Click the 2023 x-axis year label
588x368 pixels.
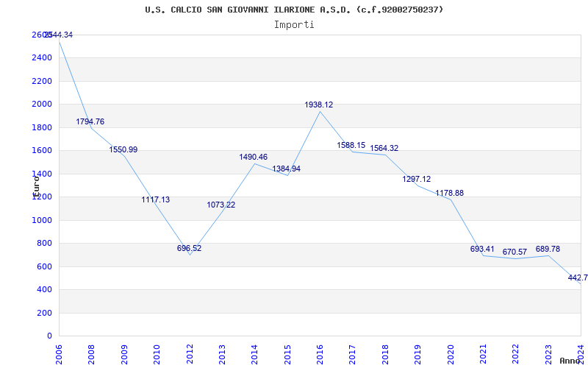click(x=548, y=354)
